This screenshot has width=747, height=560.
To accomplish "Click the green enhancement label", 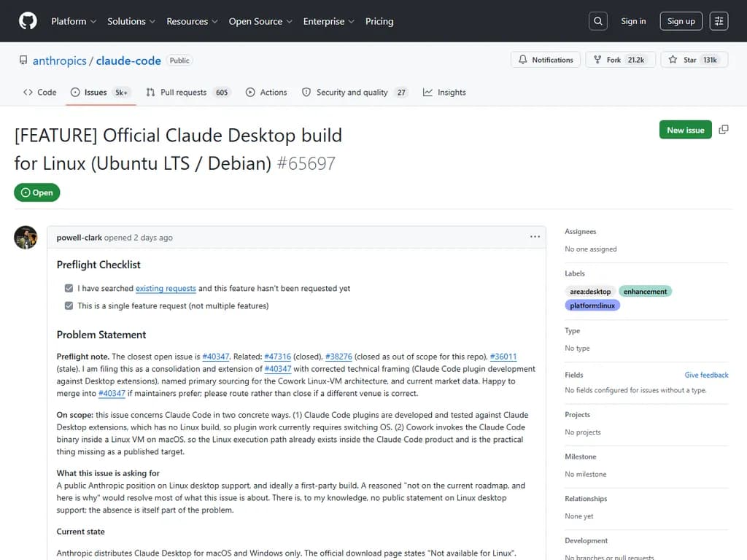I will pos(645,292).
